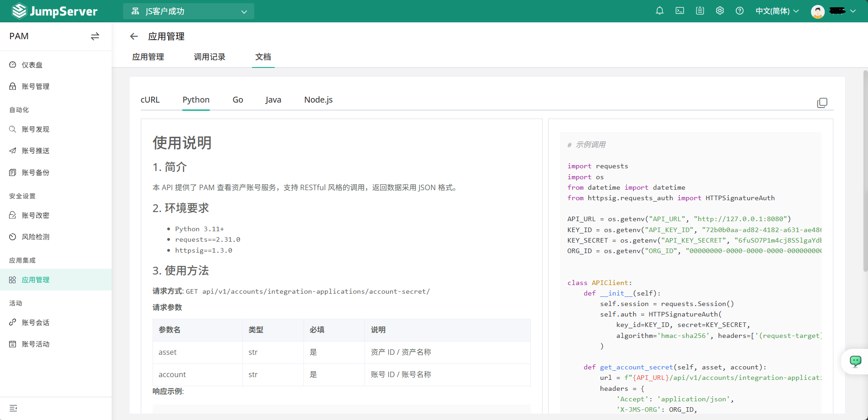
Task: Click the 账号推送 send icon
Action: pyautogui.click(x=13, y=150)
